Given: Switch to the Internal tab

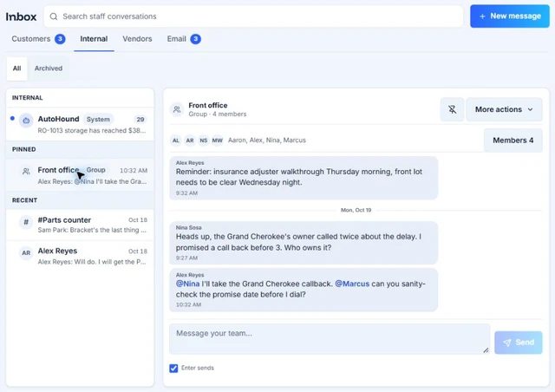Looking at the screenshot, I should point(94,39).
